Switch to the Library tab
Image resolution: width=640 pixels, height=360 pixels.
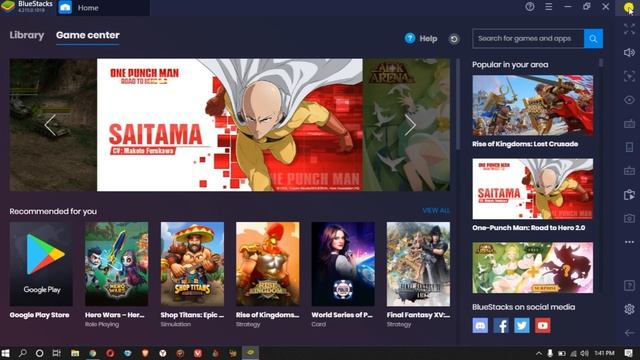(x=27, y=35)
